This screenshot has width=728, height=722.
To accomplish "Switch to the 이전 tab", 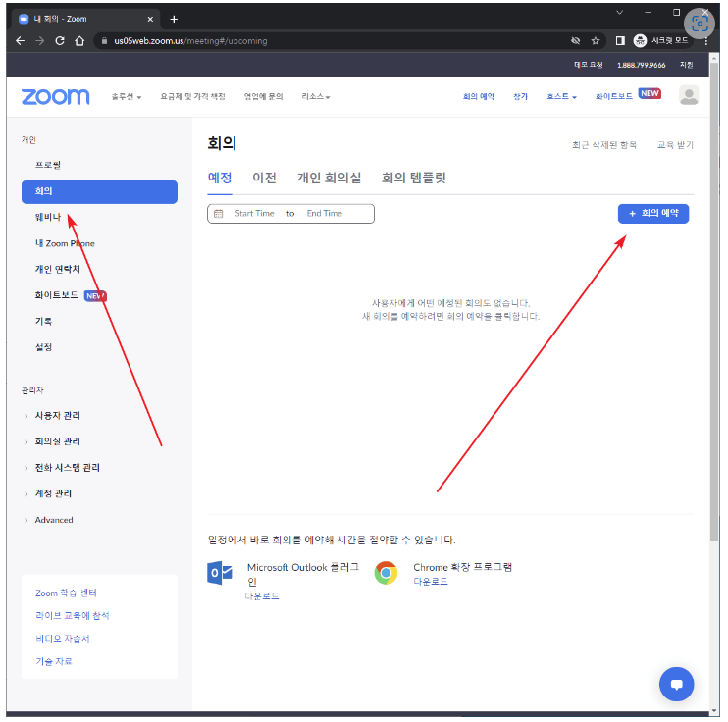I will coord(264,178).
